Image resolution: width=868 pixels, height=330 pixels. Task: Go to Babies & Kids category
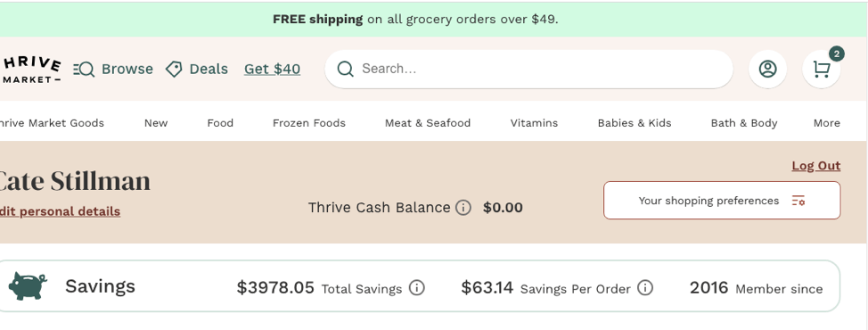coord(635,123)
